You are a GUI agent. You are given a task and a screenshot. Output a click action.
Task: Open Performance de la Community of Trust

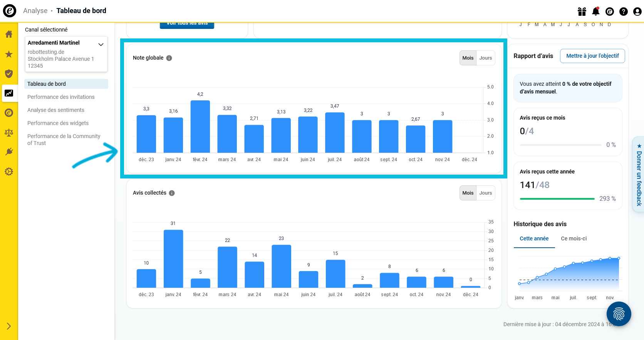coord(64,140)
